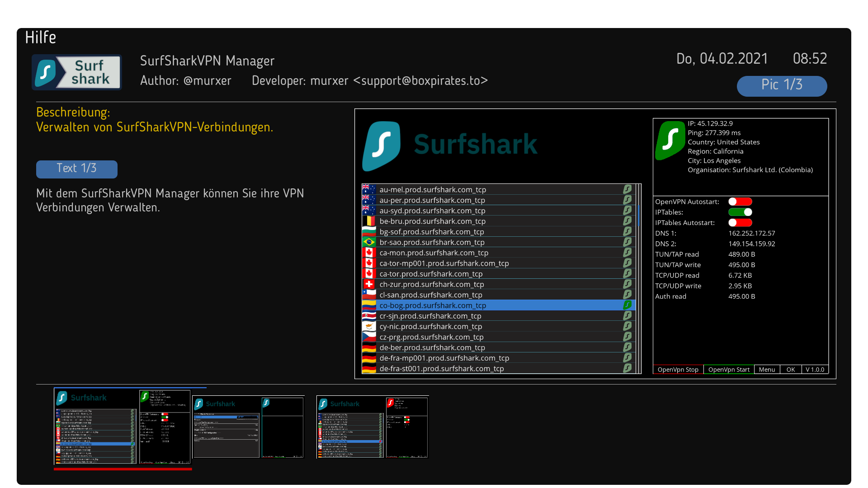Click the Australian flag beside au-mel server

[369, 189]
